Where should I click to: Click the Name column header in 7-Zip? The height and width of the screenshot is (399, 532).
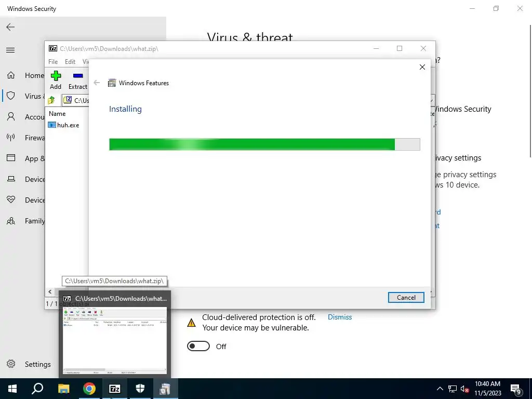point(57,114)
